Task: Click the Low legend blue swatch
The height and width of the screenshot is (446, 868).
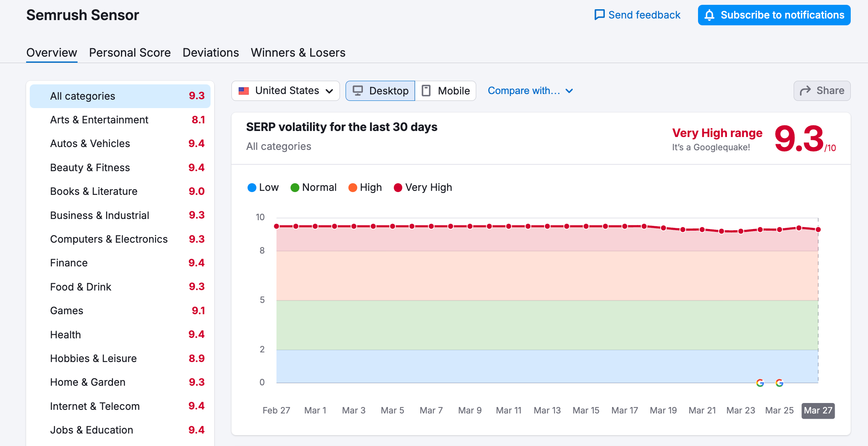Action: [x=252, y=188]
